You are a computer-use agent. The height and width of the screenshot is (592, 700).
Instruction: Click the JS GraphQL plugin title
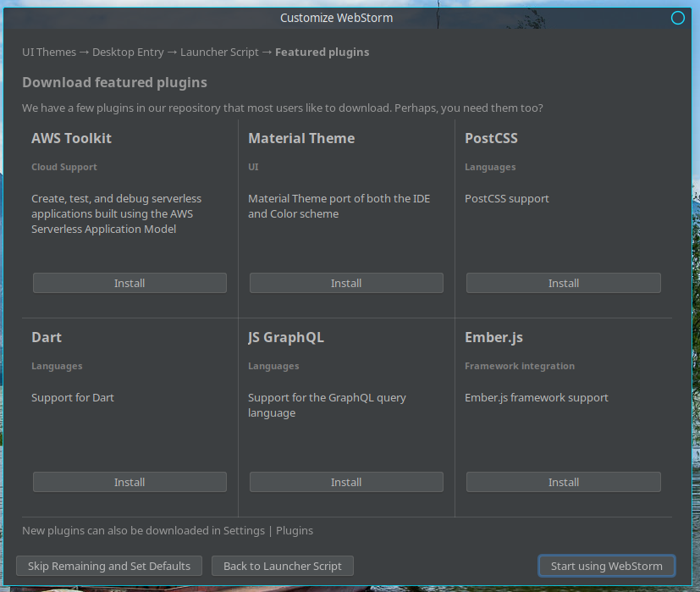click(x=286, y=337)
